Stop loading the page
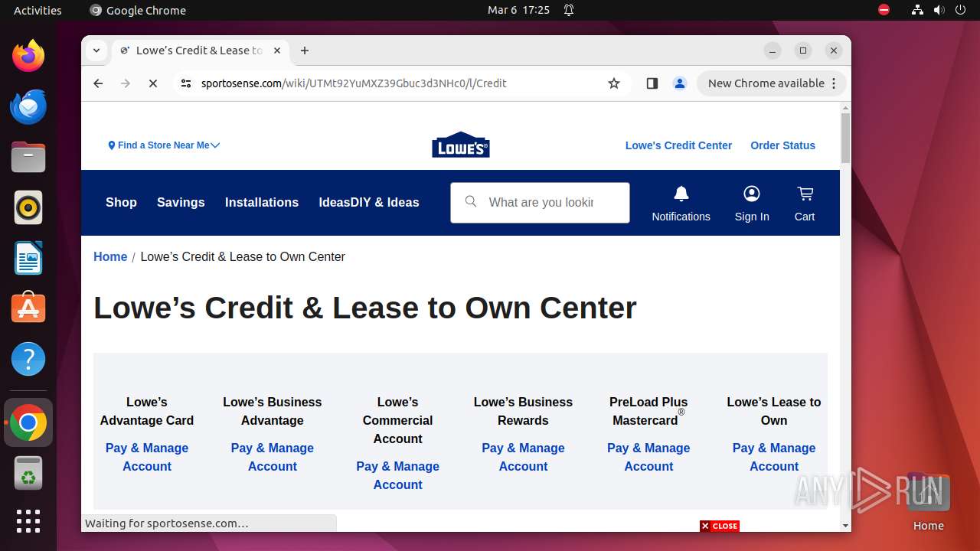Image resolution: width=980 pixels, height=551 pixels. coord(153,83)
